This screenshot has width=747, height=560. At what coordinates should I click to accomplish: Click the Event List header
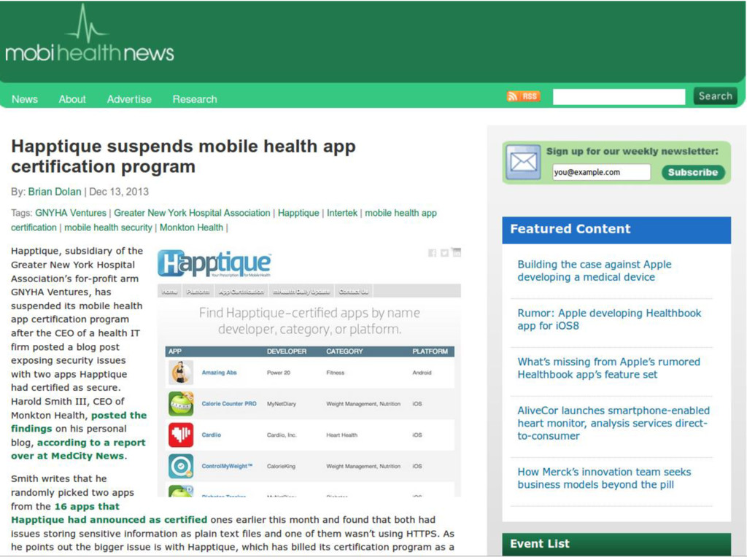coord(616,544)
